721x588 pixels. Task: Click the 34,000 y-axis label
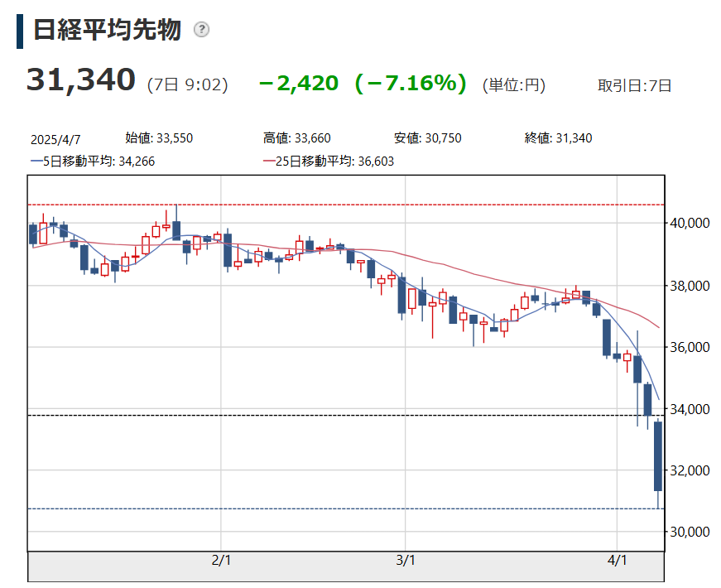point(690,409)
